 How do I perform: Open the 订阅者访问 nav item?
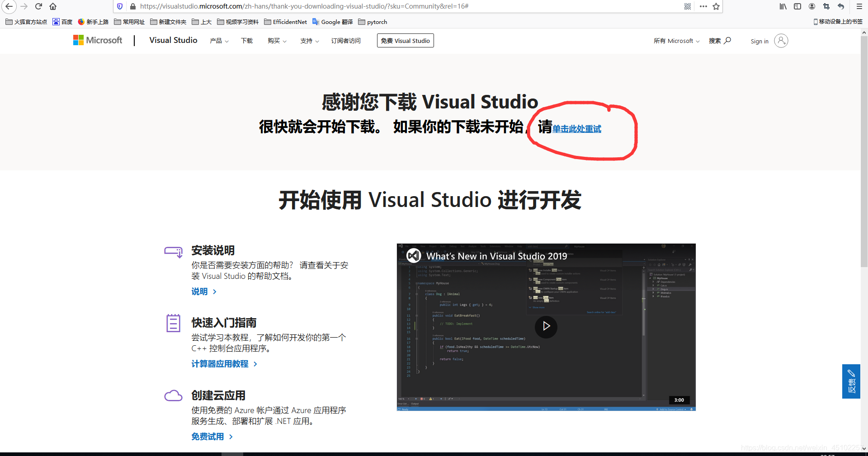tap(346, 41)
